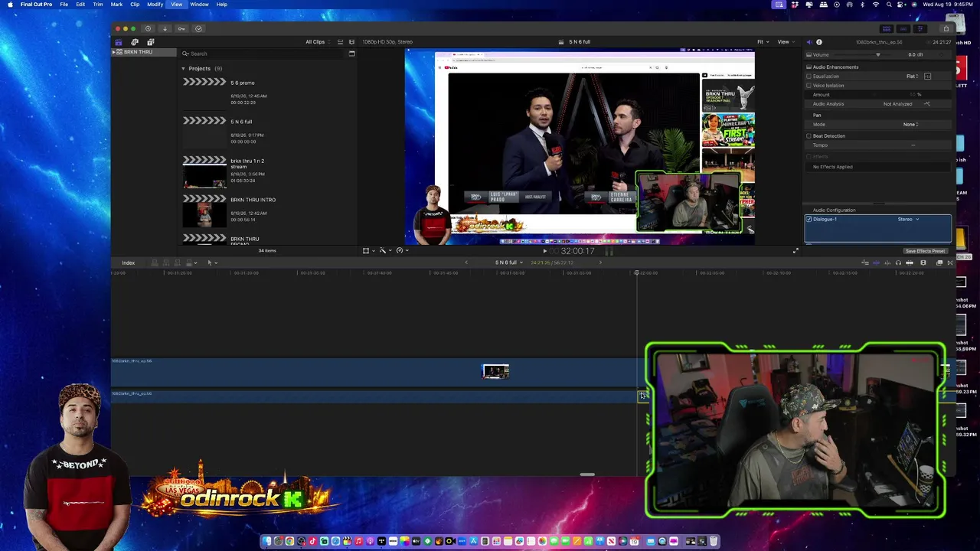980x551 pixels.
Task: Open the 5 N 6 full timeline dropdown
Action: pyautogui.click(x=509, y=263)
